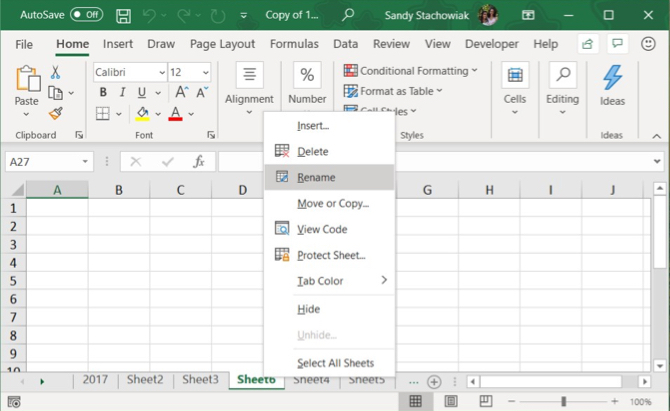Click the Ideas lightning icon
670x411 pixels.
(x=612, y=77)
